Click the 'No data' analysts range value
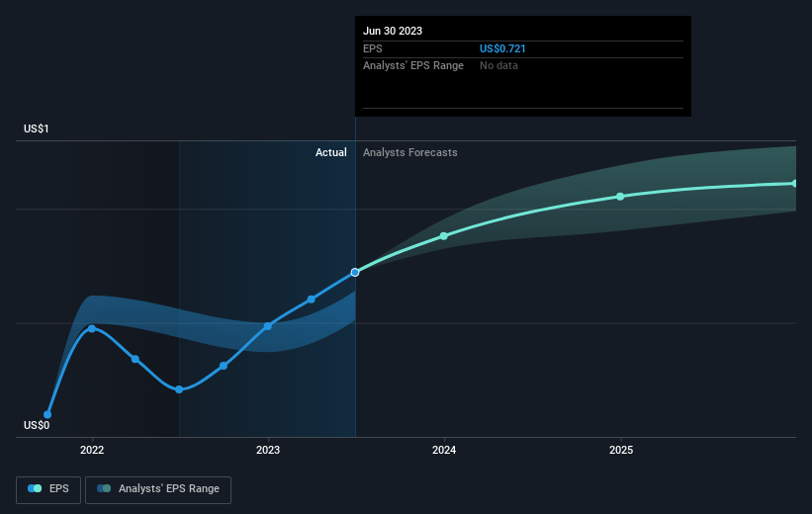 pyautogui.click(x=498, y=66)
